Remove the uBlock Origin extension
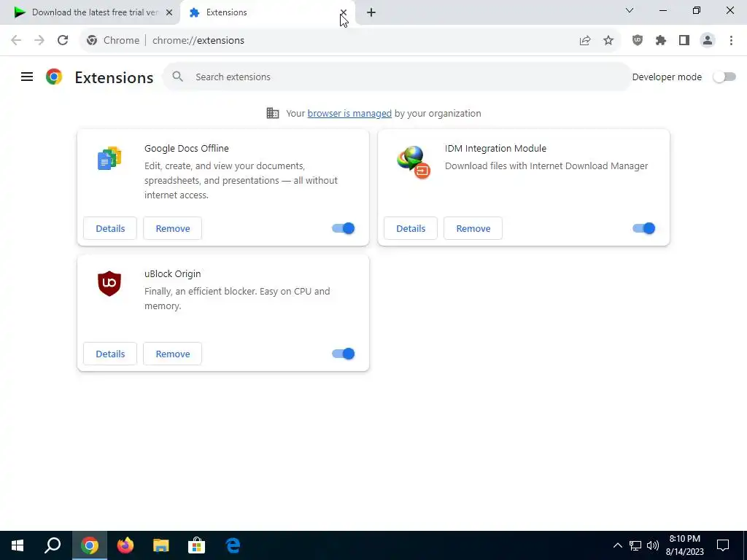 pyautogui.click(x=172, y=354)
